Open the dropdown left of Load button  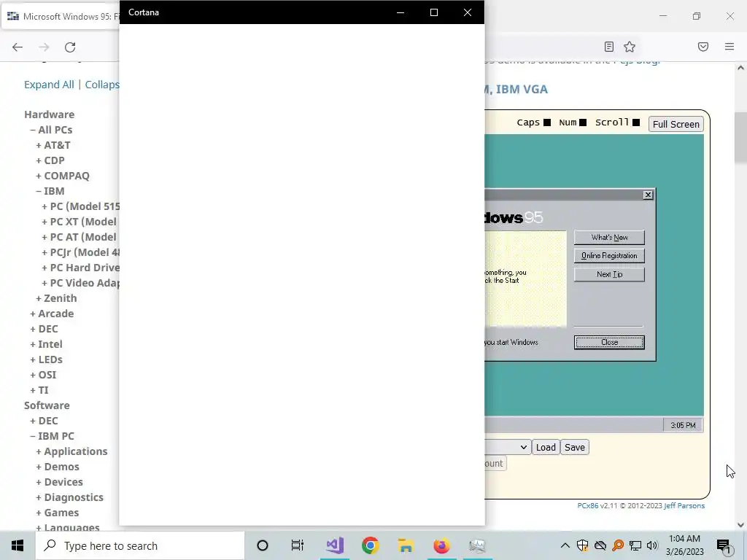508,447
